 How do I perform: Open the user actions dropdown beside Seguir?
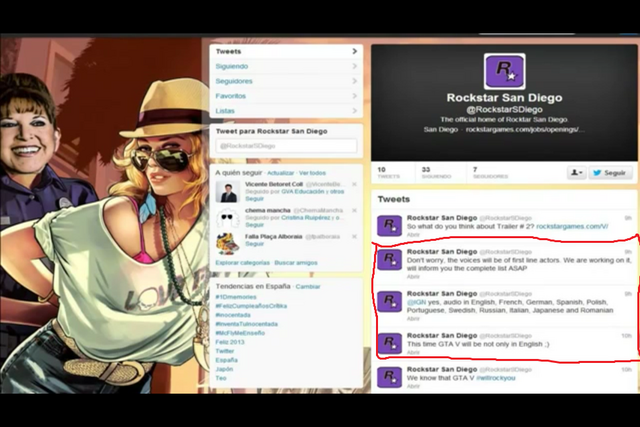[576, 173]
